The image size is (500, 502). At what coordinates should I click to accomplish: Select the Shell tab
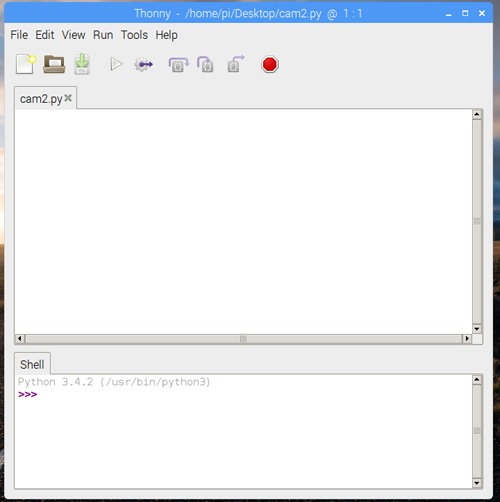point(32,364)
